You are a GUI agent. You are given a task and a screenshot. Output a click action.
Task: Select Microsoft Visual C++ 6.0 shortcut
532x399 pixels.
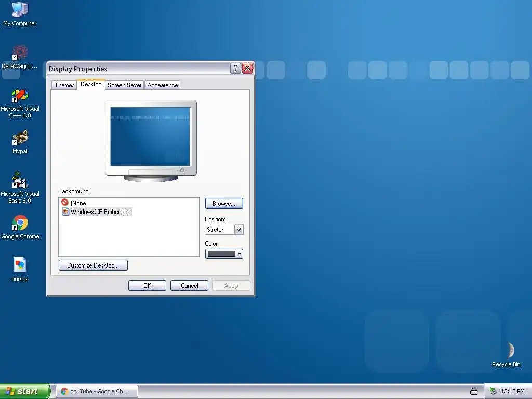click(x=20, y=103)
